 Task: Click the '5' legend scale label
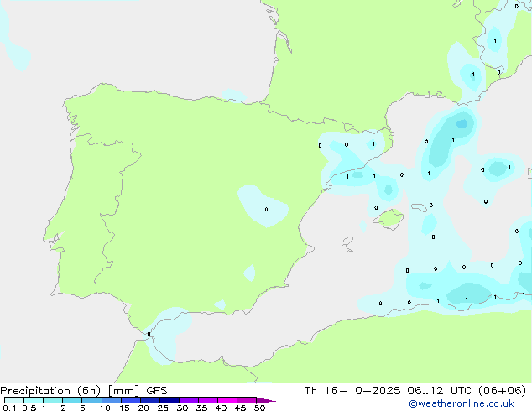[x=82, y=408]
